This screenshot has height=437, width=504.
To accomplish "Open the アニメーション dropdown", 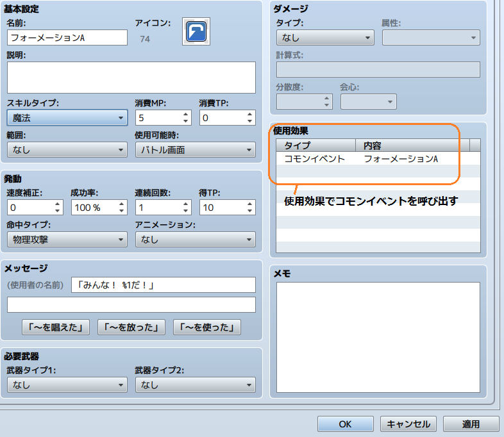I will 196,239.
